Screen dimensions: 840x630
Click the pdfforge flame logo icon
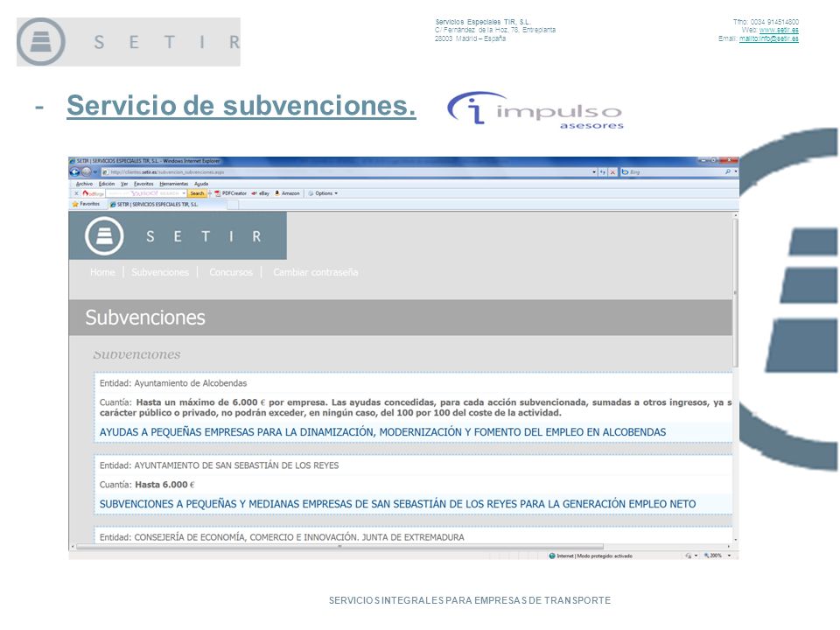[x=85, y=193]
